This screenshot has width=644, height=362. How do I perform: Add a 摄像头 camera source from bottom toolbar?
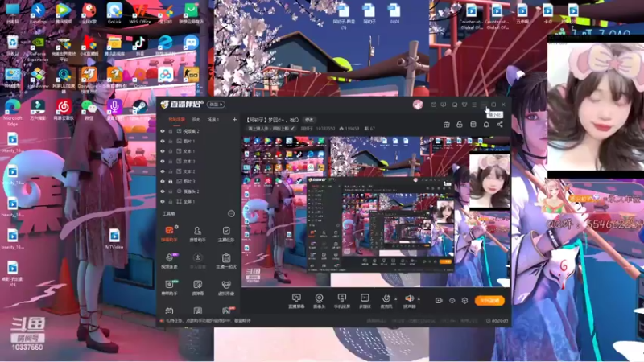[x=319, y=301]
